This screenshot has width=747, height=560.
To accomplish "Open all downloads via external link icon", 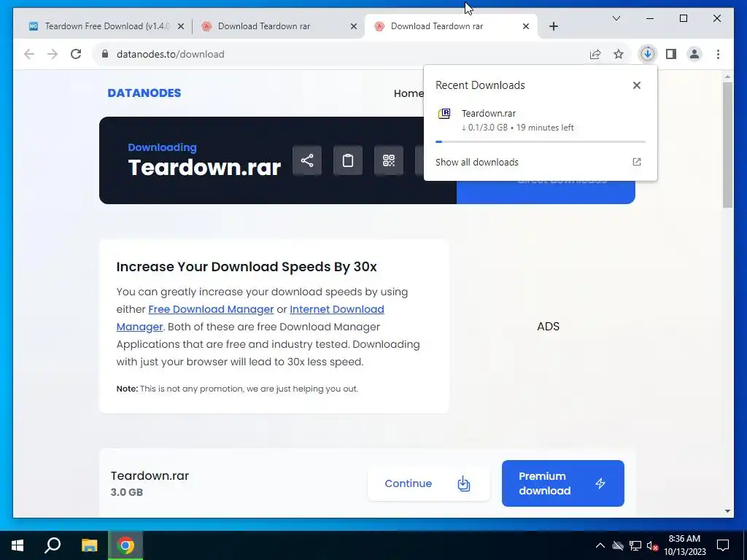I will 636,162.
